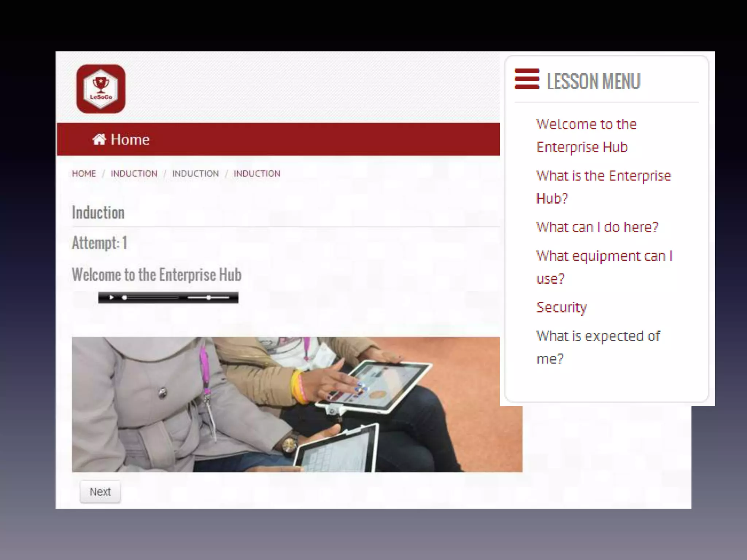Go to the Security lesson page
This screenshot has height=560, width=747.
[x=561, y=307]
